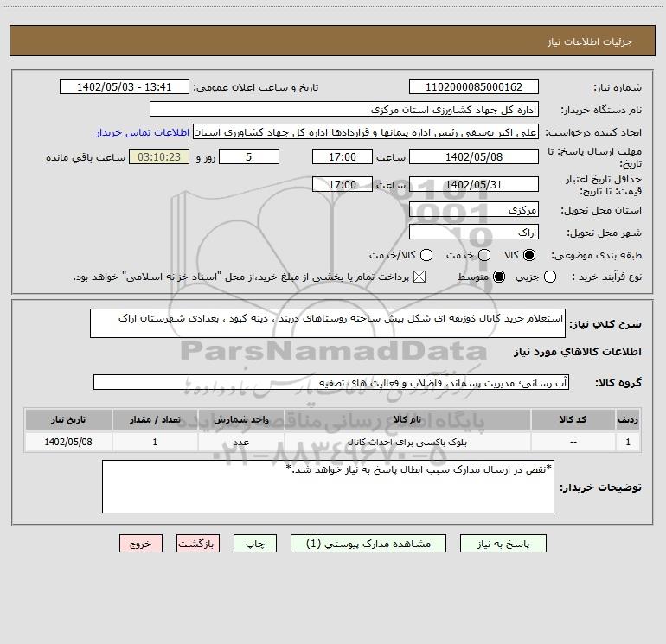Click the unit cell عدد in the table
This screenshot has width=666, height=644.
click(240, 443)
